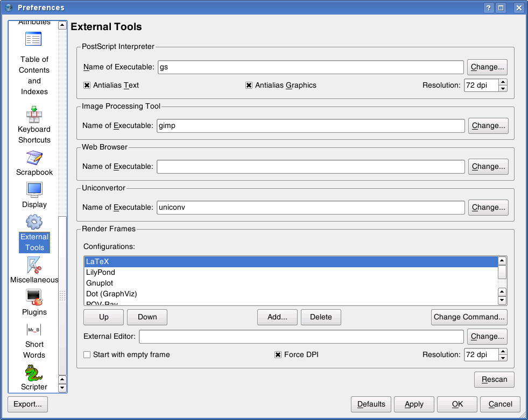528x420 pixels.
Task: Select the Plugins icon in sidebar
Action: click(34, 297)
